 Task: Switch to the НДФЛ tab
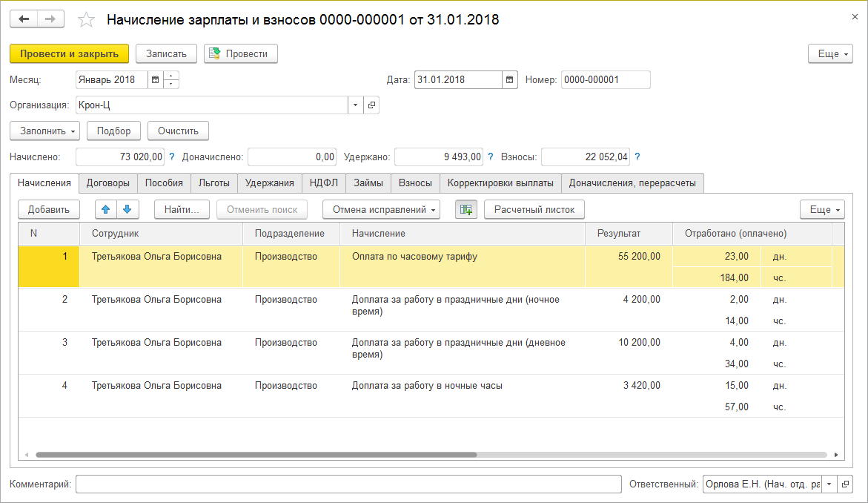click(x=324, y=183)
